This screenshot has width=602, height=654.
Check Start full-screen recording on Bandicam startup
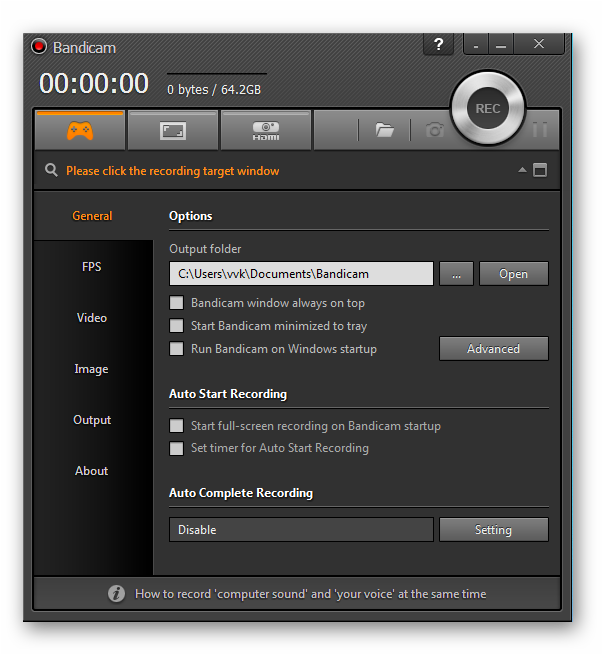coord(176,426)
